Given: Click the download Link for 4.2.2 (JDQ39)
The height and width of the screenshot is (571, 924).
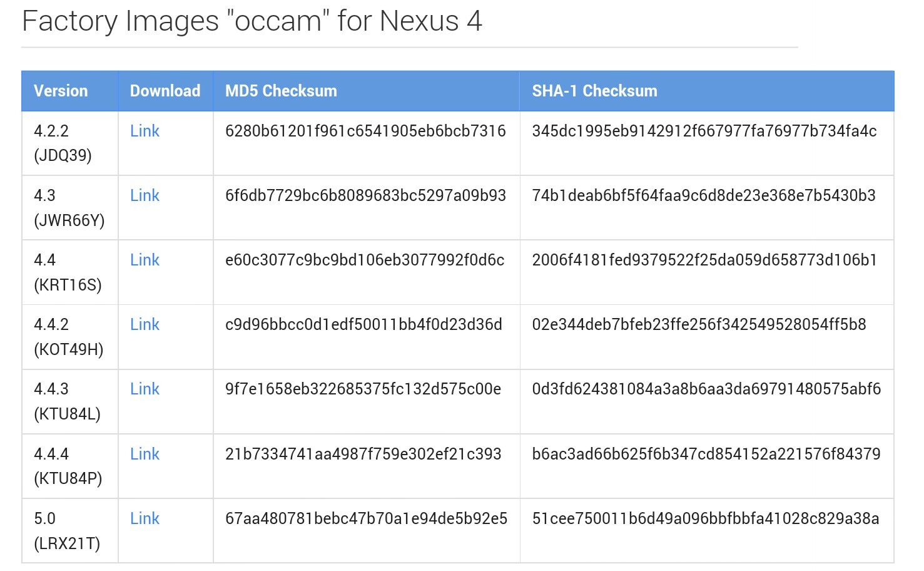Looking at the screenshot, I should click(145, 131).
